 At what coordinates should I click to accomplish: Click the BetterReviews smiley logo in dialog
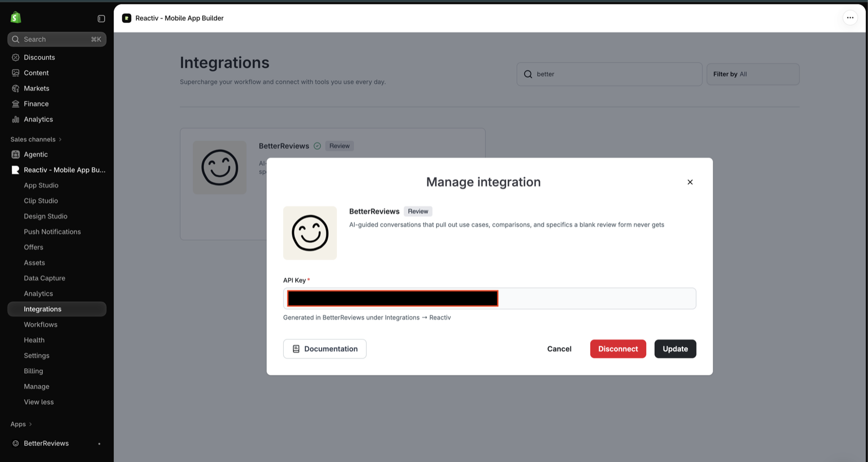coord(310,233)
